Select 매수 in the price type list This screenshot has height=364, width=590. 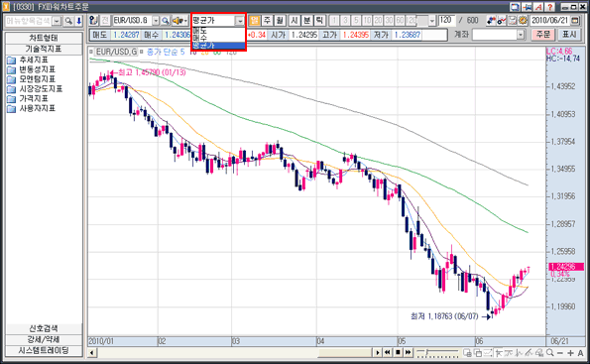click(x=218, y=38)
